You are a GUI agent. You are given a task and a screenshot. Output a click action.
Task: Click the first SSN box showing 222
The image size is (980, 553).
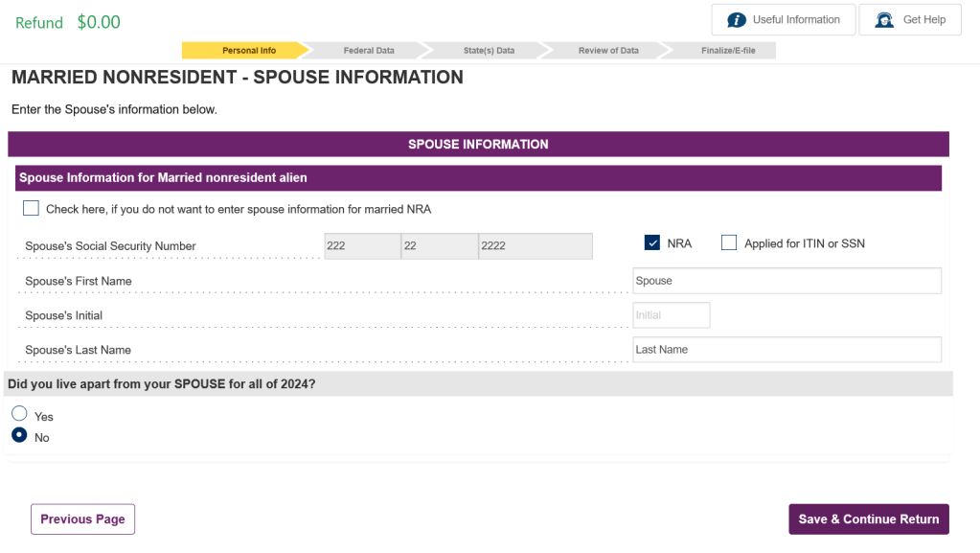(x=361, y=246)
